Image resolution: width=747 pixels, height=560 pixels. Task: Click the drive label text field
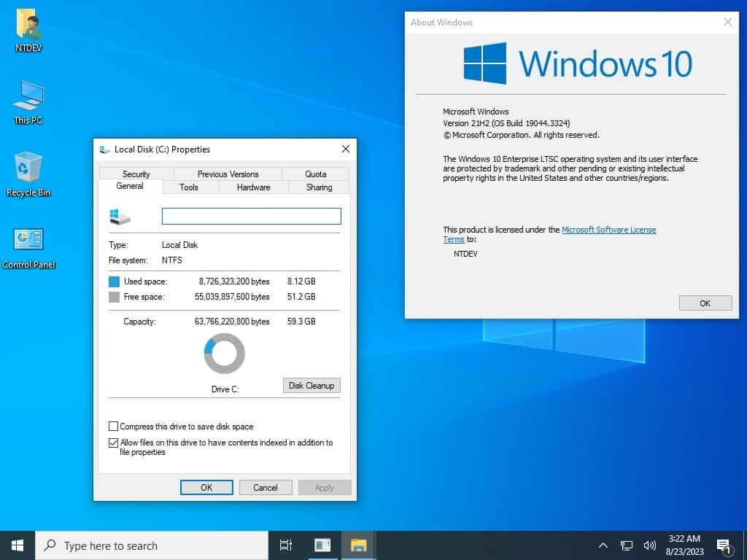pos(251,216)
